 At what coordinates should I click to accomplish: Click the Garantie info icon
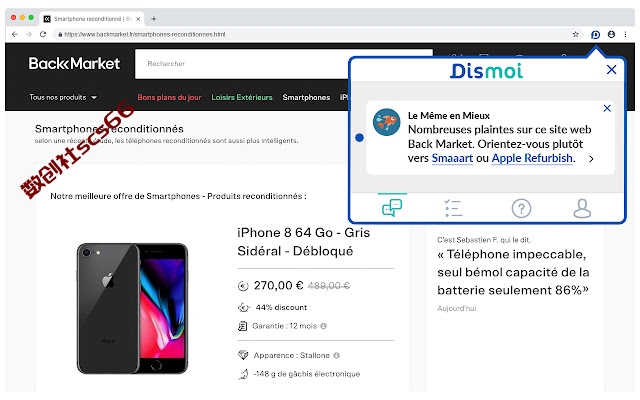coord(324,326)
